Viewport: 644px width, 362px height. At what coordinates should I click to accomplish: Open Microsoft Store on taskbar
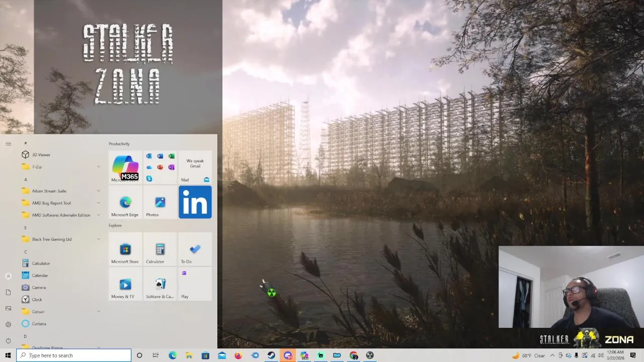tap(205, 355)
